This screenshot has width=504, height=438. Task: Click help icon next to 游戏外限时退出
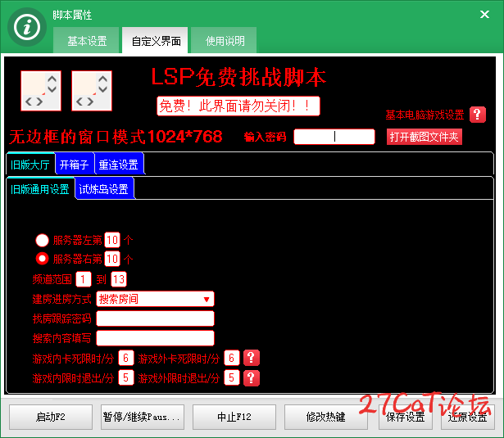click(251, 378)
